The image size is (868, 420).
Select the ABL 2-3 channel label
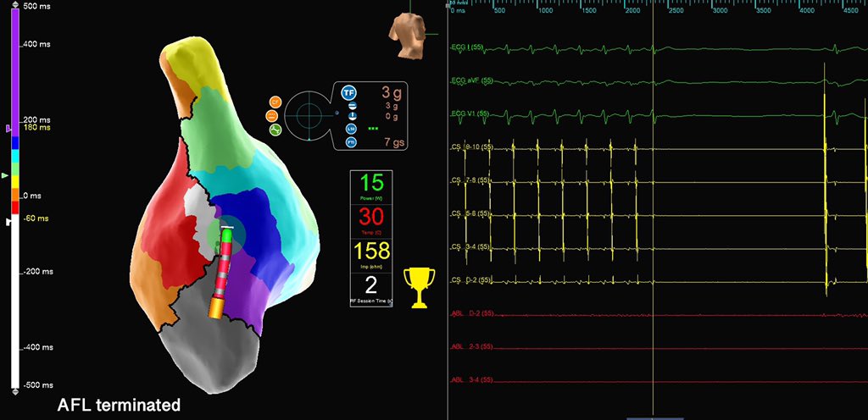coord(471,346)
